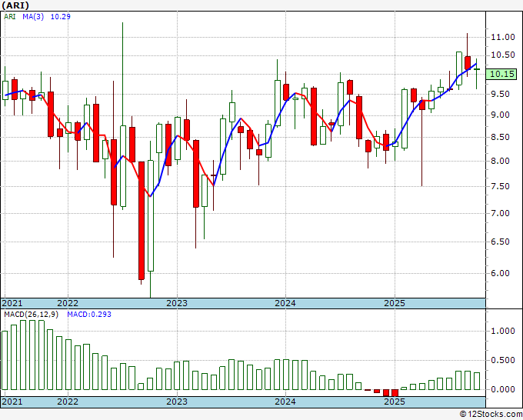Click 2024 on the MACD timeline
The image size is (523, 420).
coord(285,402)
